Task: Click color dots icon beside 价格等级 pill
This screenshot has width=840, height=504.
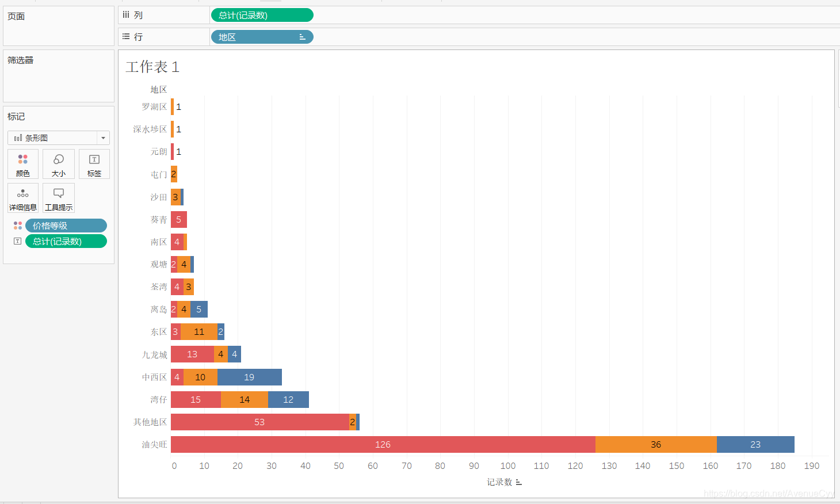Action: (18, 226)
